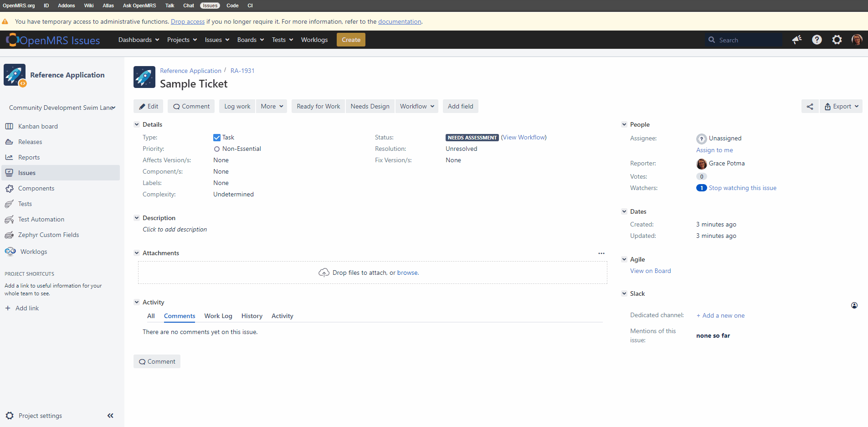
Task: Click the Grace Potma reporter avatar
Action: click(x=702, y=164)
